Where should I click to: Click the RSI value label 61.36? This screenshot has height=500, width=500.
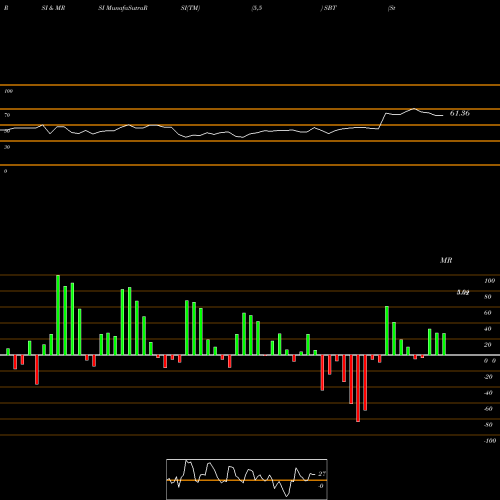click(x=460, y=113)
